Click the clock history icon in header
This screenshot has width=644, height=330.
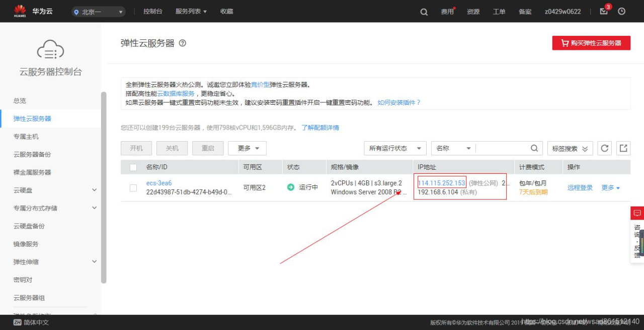[x=622, y=11]
